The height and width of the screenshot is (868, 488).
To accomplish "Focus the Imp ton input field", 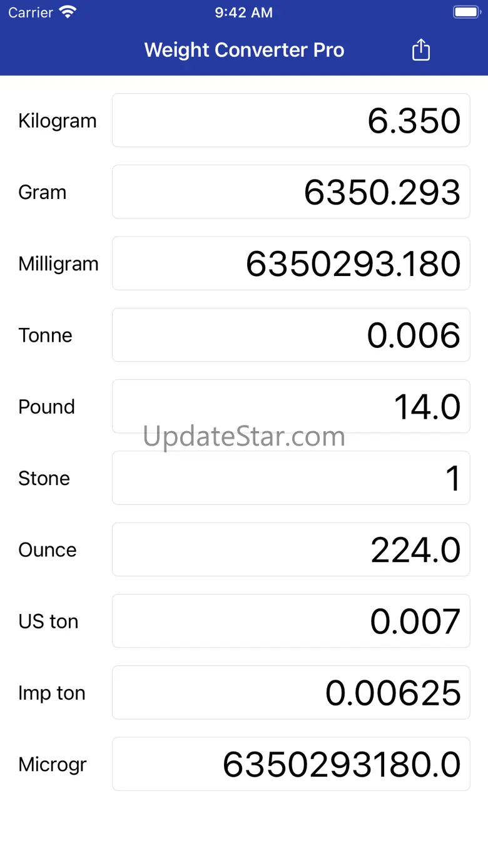I will (291, 693).
